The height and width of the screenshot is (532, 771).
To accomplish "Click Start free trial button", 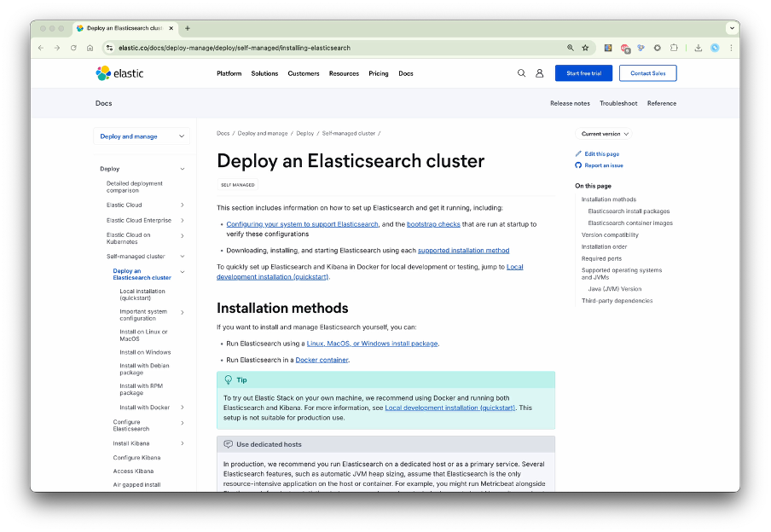I will tap(583, 73).
